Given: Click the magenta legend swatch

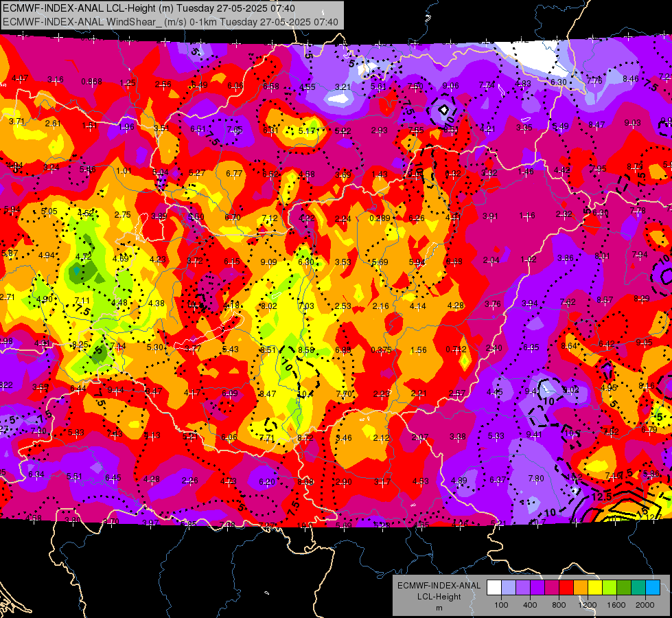Looking at the screenshot, I should tap(552, 588).
